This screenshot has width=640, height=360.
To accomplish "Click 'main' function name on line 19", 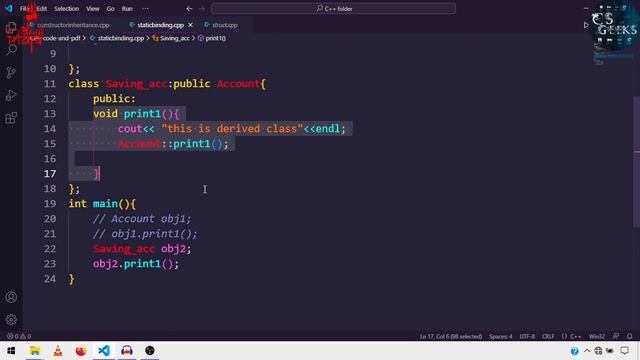I will [105, 204].
